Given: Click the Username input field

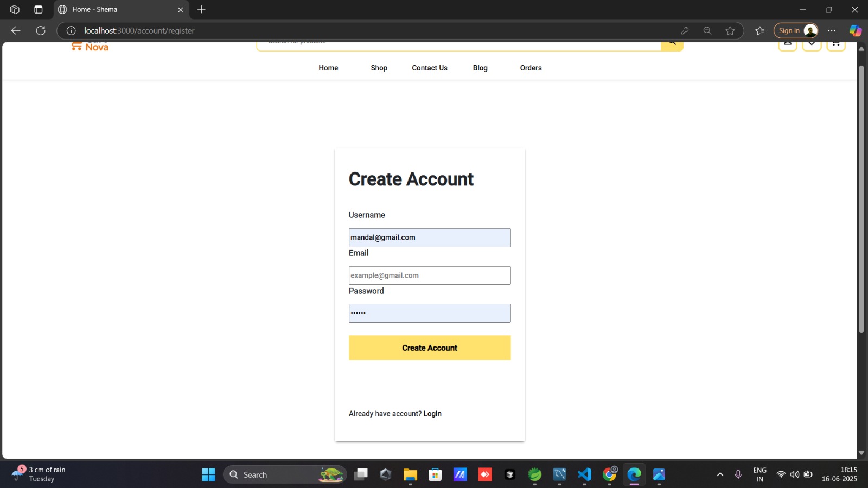Looking at the screenshot, I should [430, 237].
